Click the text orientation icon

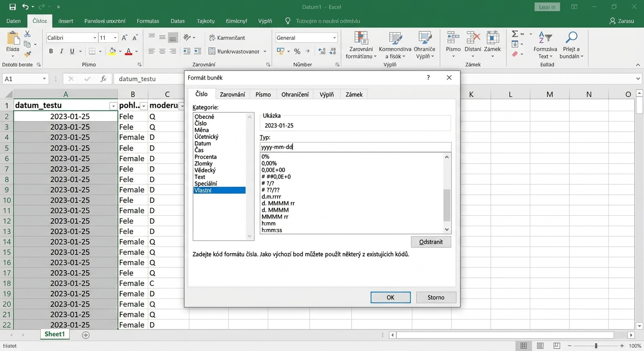[187, 37]
